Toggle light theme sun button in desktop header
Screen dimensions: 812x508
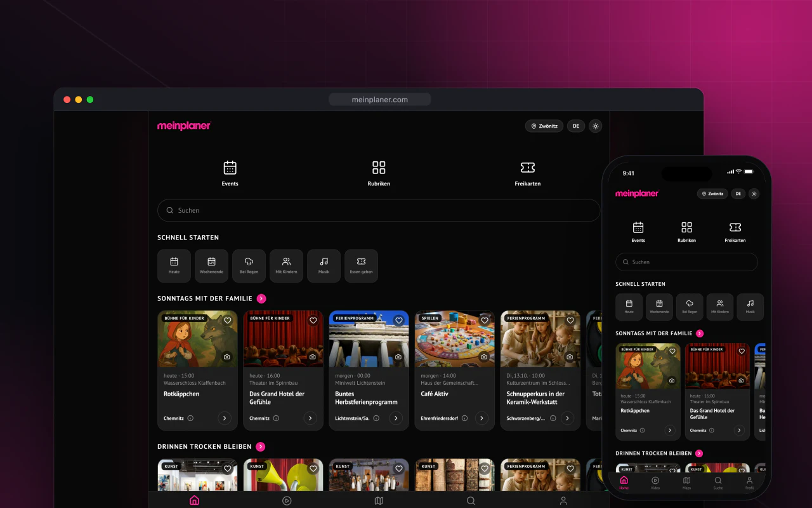tap(595, 126)
